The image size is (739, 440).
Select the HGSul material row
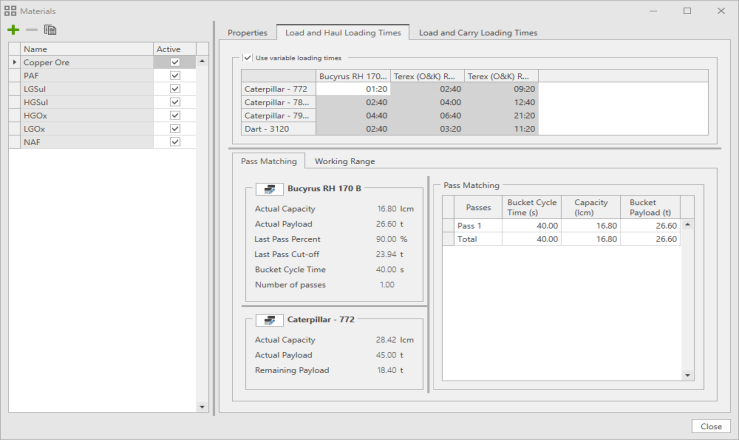tap(87, 102)
